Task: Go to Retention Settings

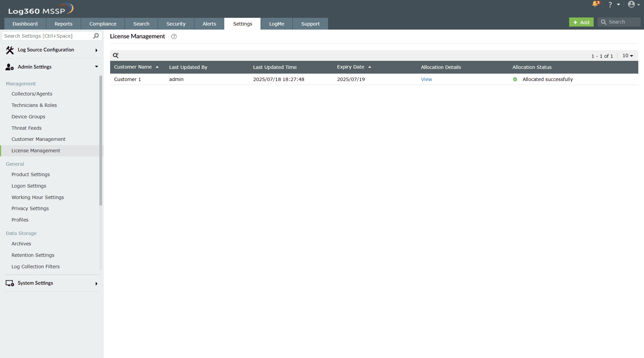Action: tap(33, 255)
